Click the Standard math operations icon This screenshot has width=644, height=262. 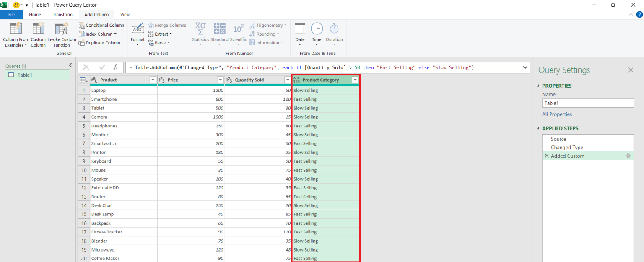tap(219, 29)
